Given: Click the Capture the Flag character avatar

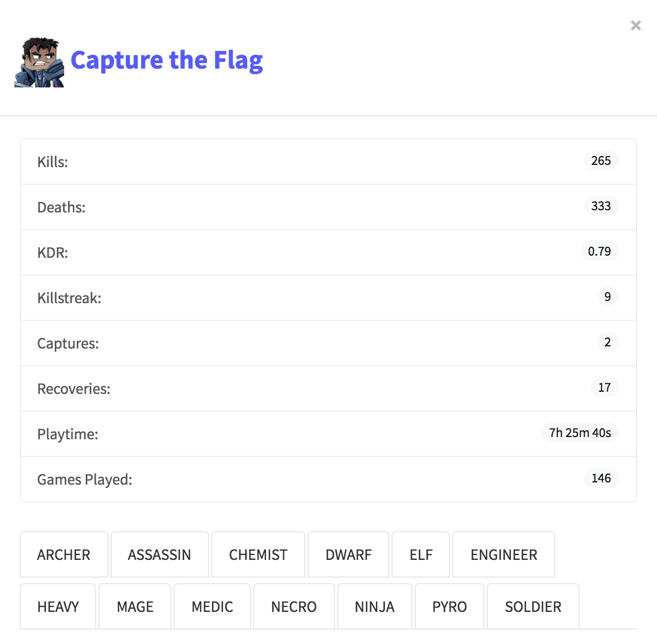Looking at the screenshot, I should (x=39, y=63).
